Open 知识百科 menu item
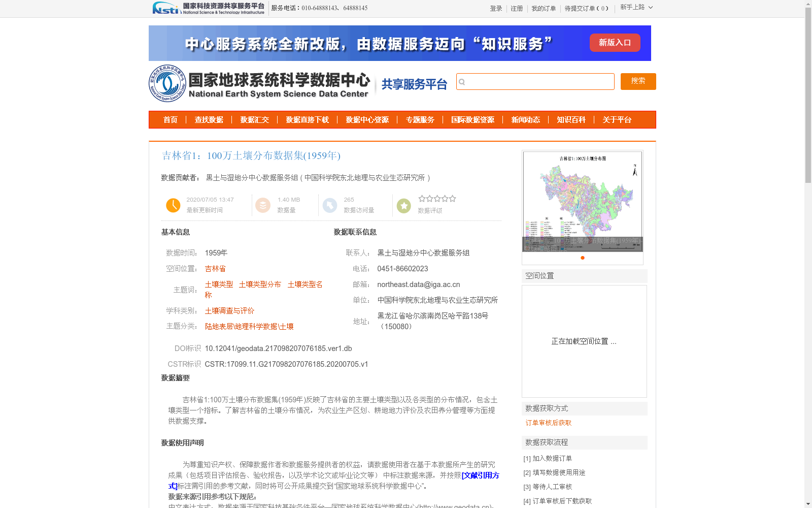 click(x=571, y=120)
